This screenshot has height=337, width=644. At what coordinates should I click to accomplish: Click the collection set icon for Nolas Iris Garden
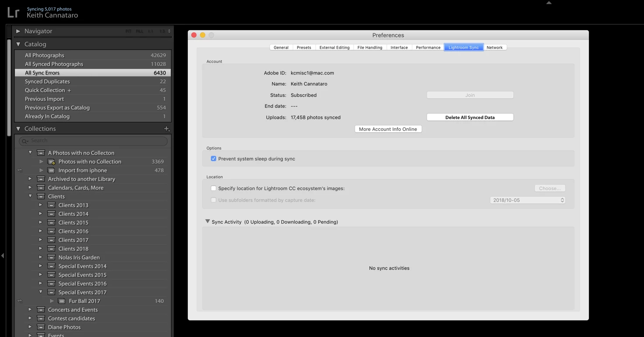[51, 258]
